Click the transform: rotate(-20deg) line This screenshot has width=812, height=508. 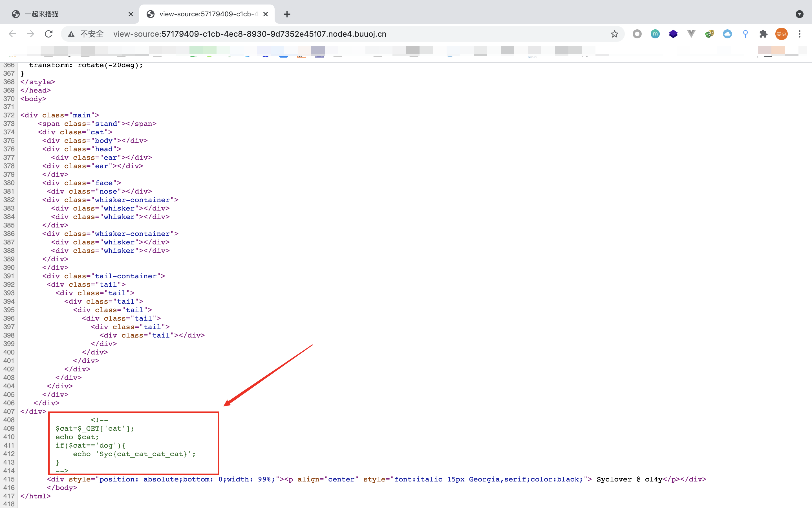pos(86,65)
